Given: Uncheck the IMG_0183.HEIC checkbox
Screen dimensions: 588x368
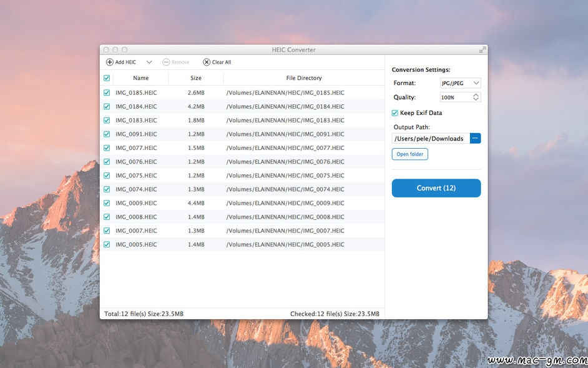Looking at the screenshot, I should (107, 121).
